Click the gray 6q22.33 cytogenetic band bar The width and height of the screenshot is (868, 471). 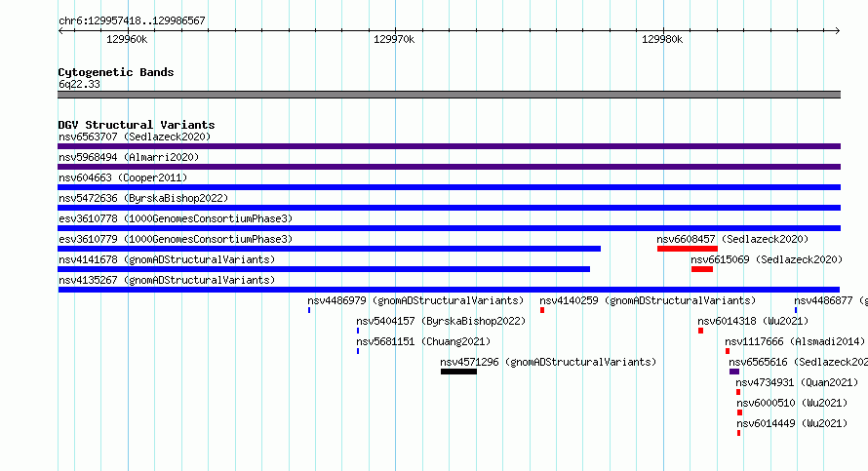(449, 95)
